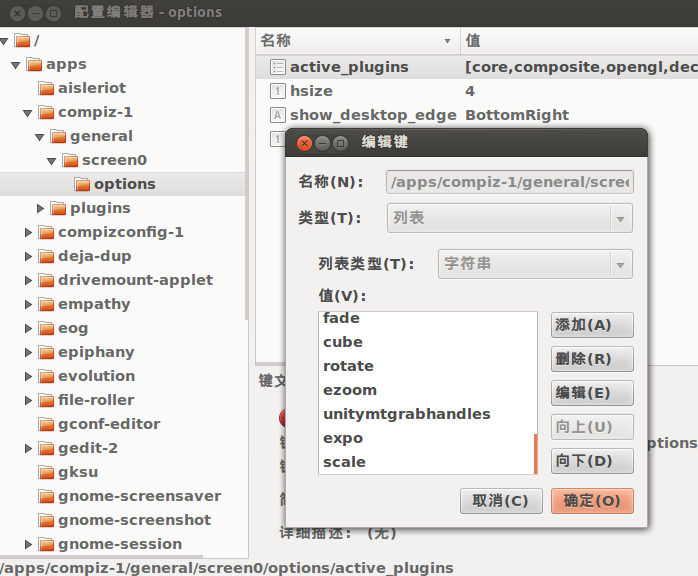Collapse the general tree node
Screen dimensions: 698x576
(x=40, y=137)
